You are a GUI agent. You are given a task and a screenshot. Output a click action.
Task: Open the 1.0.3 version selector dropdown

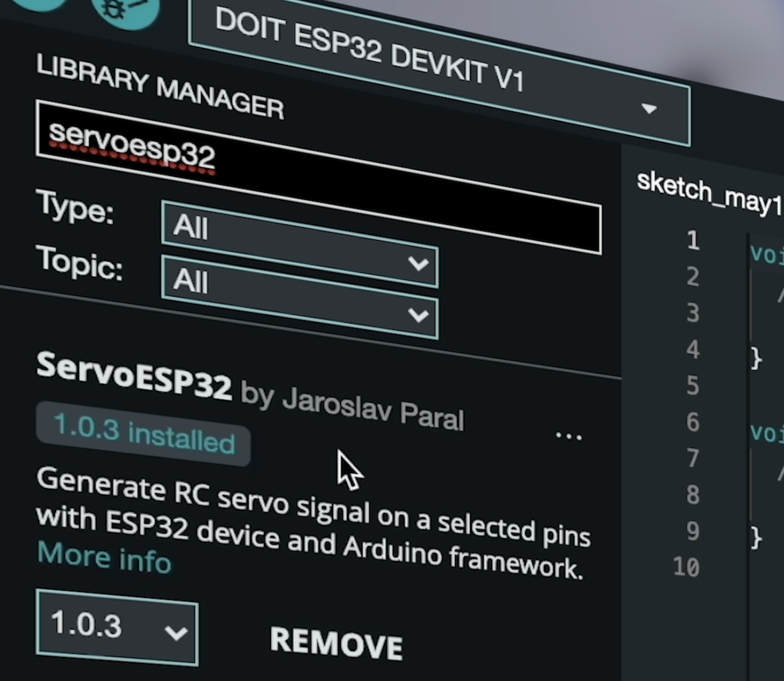coord(117,628)
